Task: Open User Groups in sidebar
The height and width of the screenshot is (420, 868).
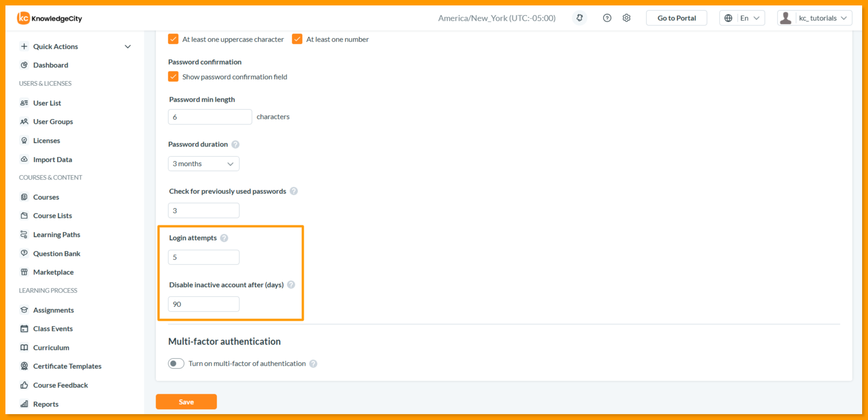Action: pos(53,122)
